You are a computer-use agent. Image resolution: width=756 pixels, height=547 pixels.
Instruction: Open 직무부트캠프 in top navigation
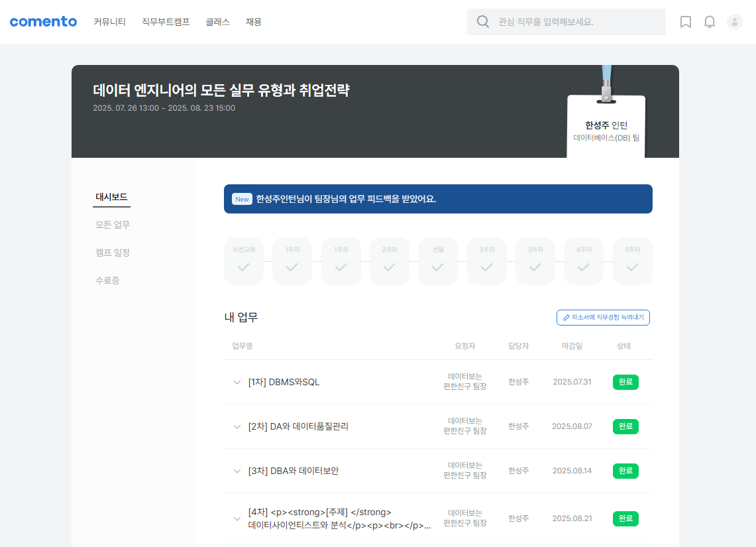coord(166,22)
